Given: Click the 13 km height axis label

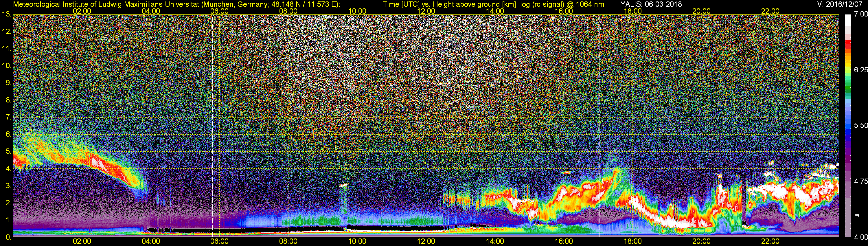Looking at the screenshot, I should pos(6,14).
